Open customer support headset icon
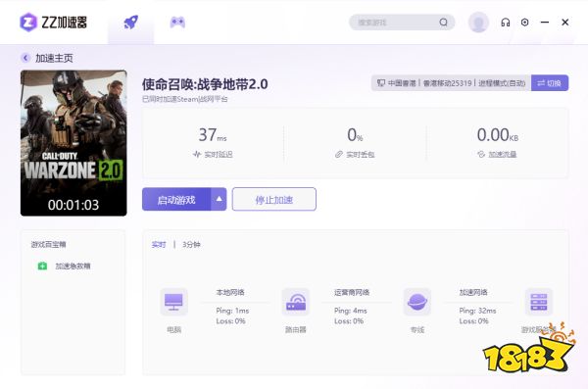Screen dimensions: 588x389 [x=506, y=23]
